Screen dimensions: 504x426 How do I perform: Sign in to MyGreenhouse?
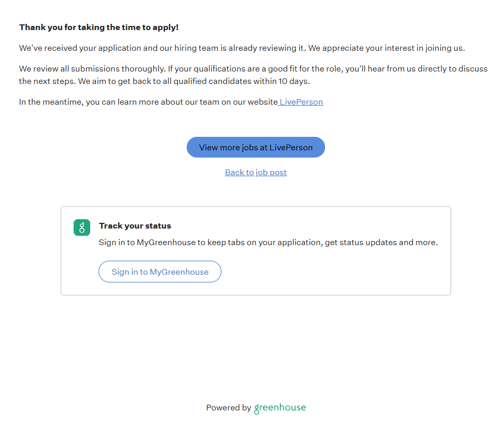pos(160,272)
